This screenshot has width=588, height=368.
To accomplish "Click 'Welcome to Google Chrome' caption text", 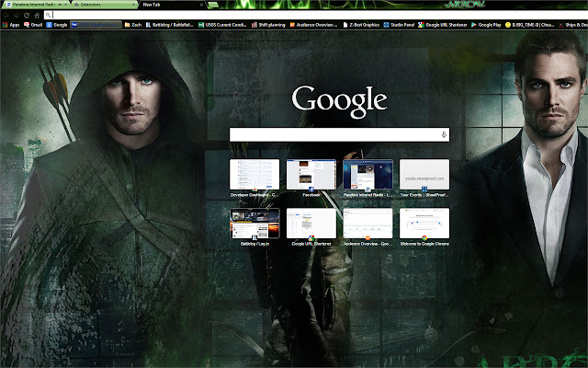I will tap(424, 244).
